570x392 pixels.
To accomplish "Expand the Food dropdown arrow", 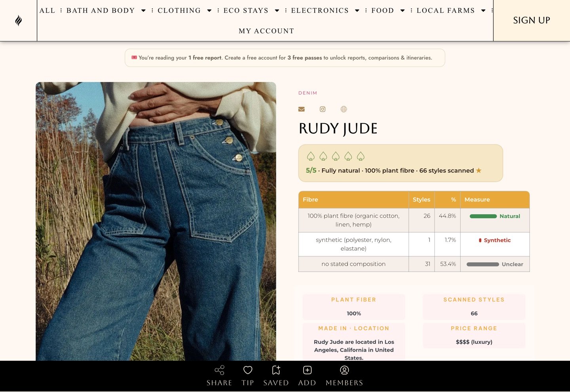I will tap(403, 11).
